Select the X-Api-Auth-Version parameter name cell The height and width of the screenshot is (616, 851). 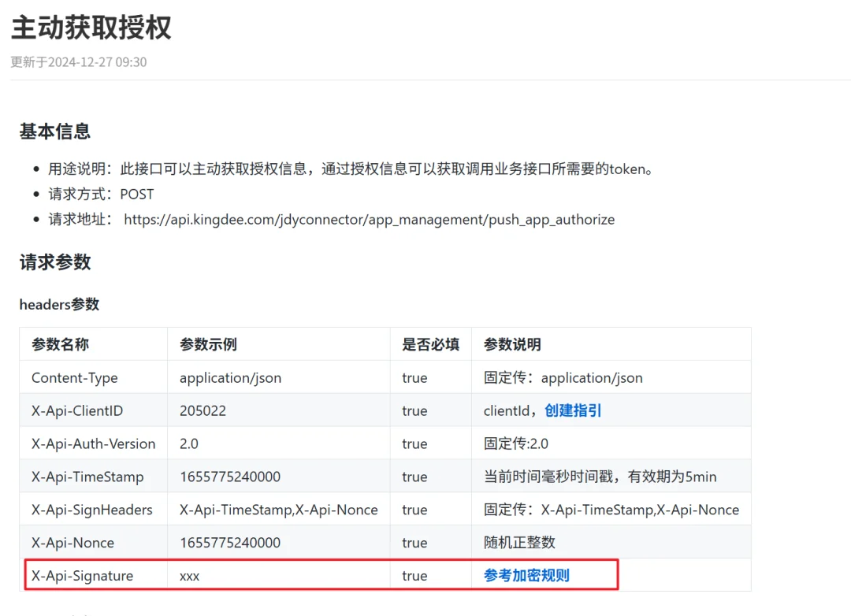pos(93,444)
